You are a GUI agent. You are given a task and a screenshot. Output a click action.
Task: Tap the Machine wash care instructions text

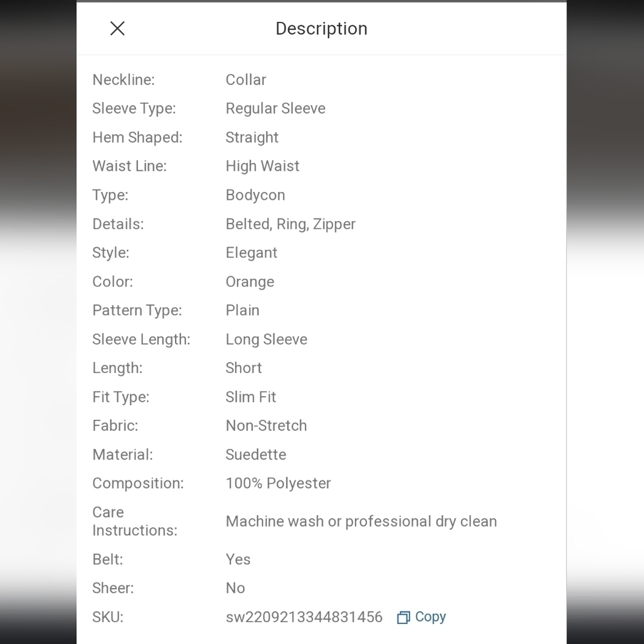[361, 522]
